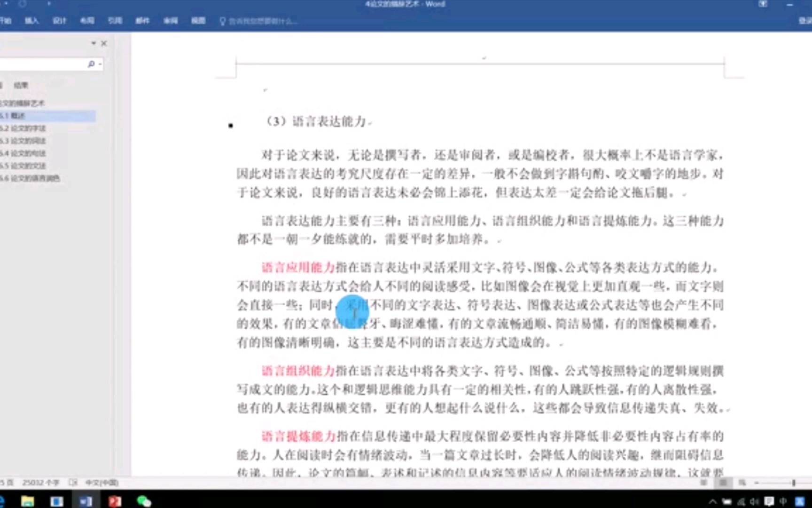Switch to Read Mode view icon
The width and height of the screenshot is (812, 508).
click(703, 483)
